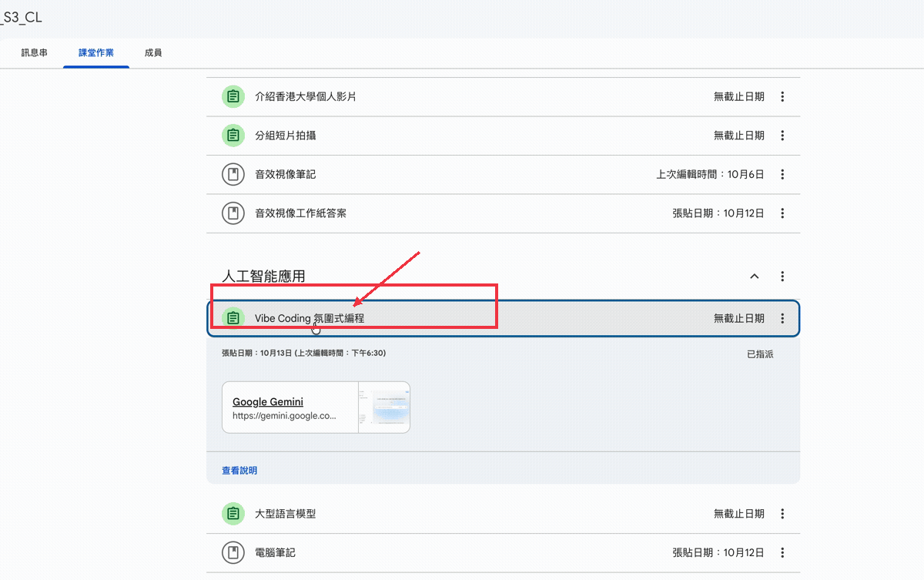Click the 張貼日期：10月13日 posting info text
The image size is (924, 580).
coord(304,354)
